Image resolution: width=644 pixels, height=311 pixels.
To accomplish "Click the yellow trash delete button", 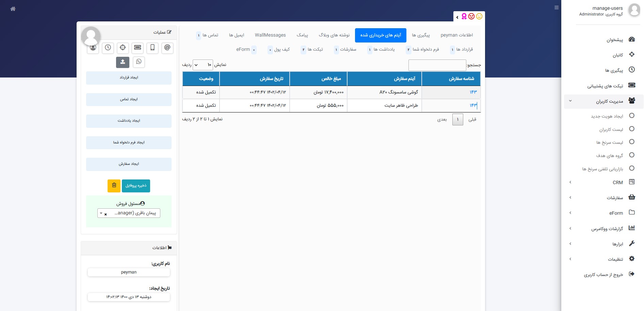I will coord(114,186).
